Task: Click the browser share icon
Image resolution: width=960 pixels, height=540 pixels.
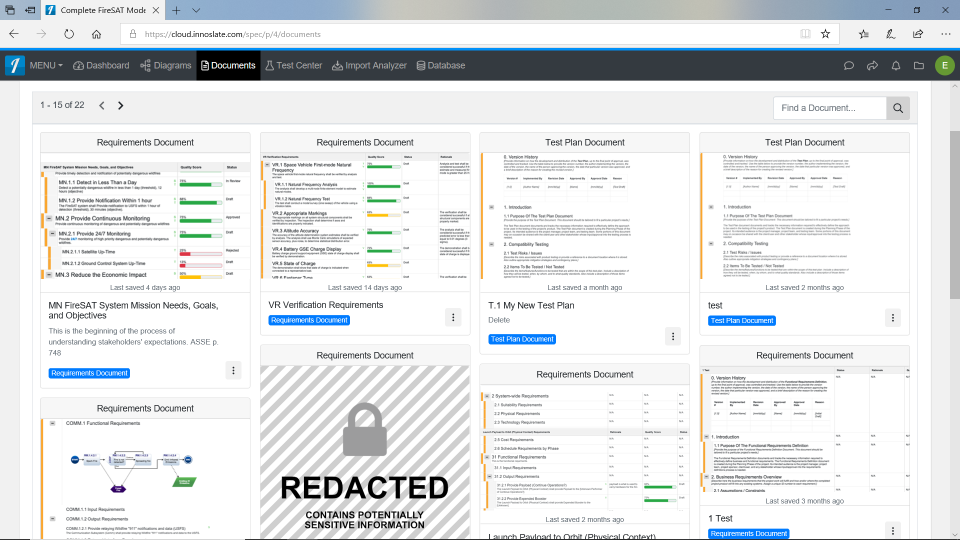Action: click(x=918, y=34)
